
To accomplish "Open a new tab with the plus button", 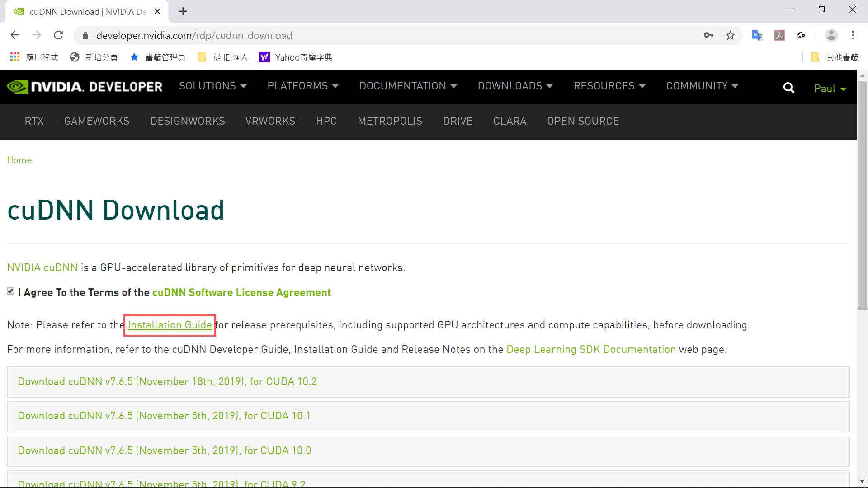I will 183,11.
